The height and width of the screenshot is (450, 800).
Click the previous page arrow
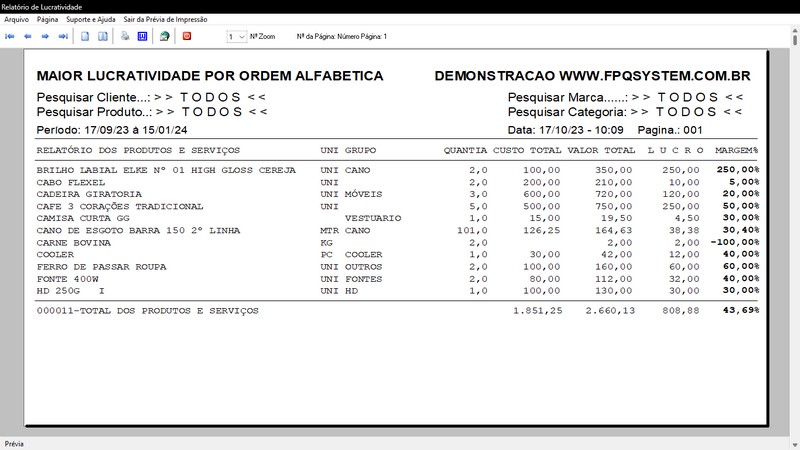pyautogui.click(x=28, y=36)
